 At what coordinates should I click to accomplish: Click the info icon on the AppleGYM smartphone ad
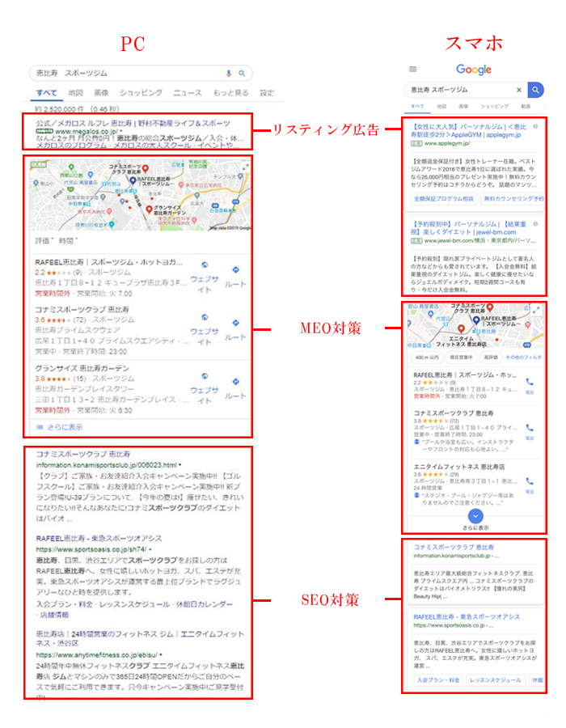[x=535, y=127]
